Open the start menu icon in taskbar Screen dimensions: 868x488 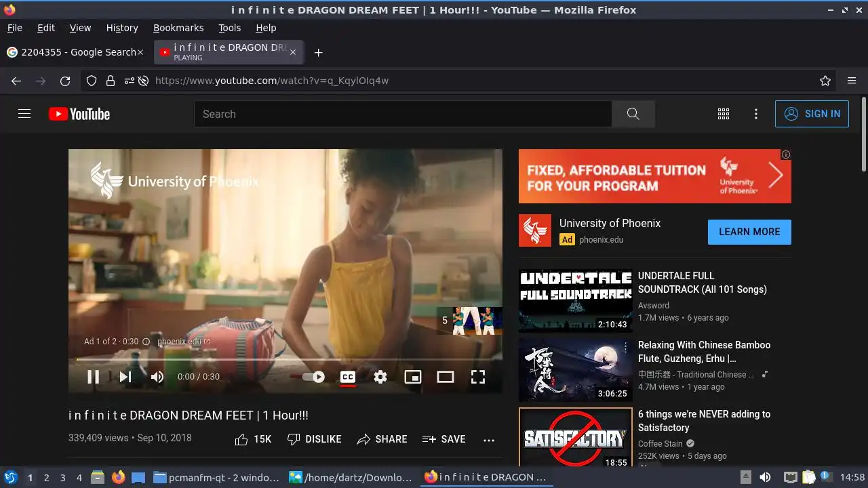pyautogui.click(x=11, y=477)
